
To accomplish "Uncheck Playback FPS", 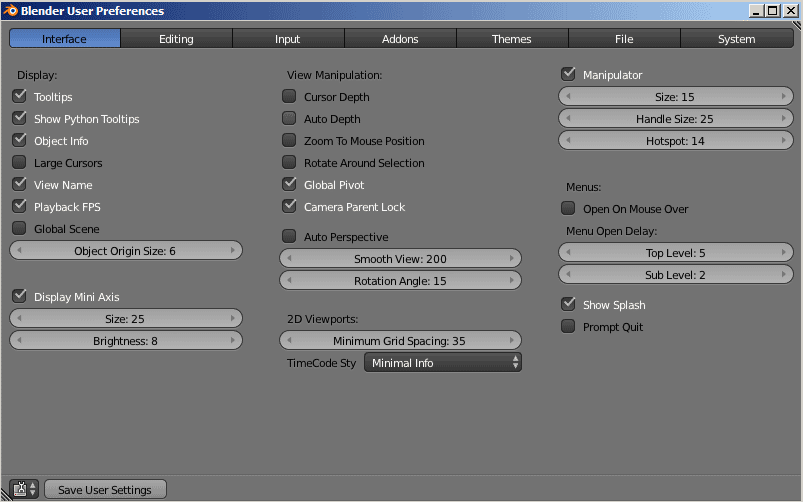I will [19, 206].
